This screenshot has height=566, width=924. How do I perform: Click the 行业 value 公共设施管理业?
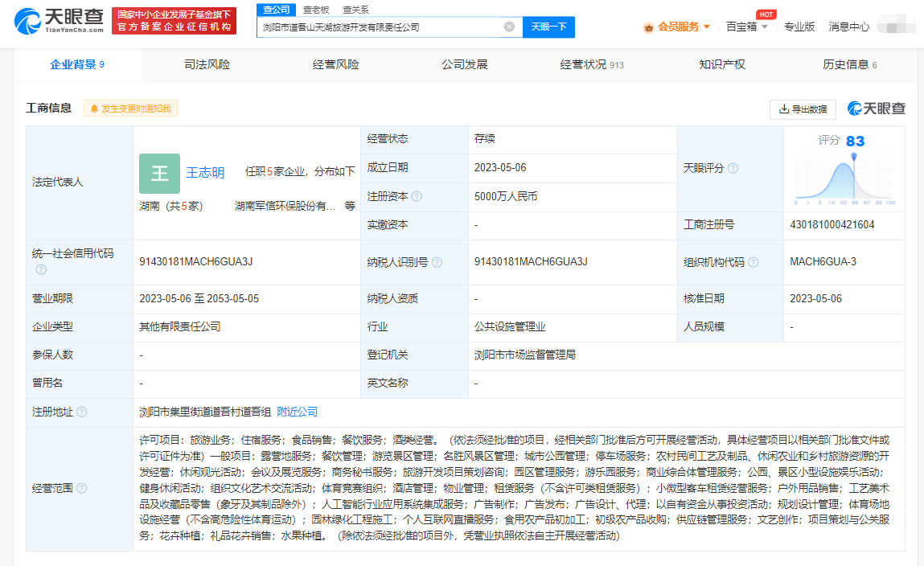[510, 326]
